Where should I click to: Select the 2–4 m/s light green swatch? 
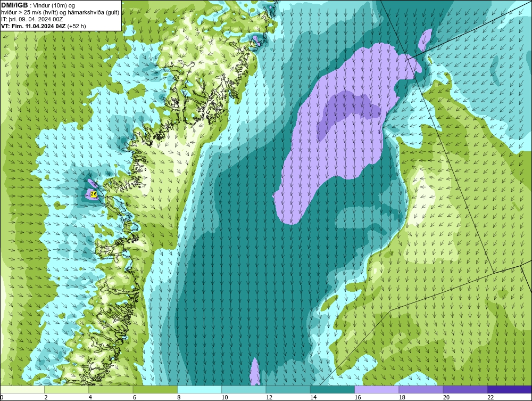pyautogui.click(x=66, y=389)
